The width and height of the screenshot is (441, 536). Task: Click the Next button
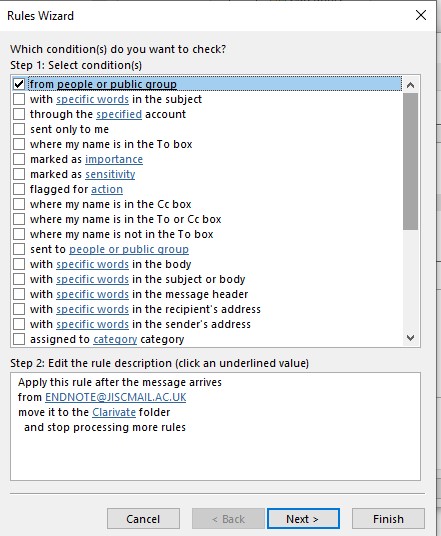pos(303,519)
